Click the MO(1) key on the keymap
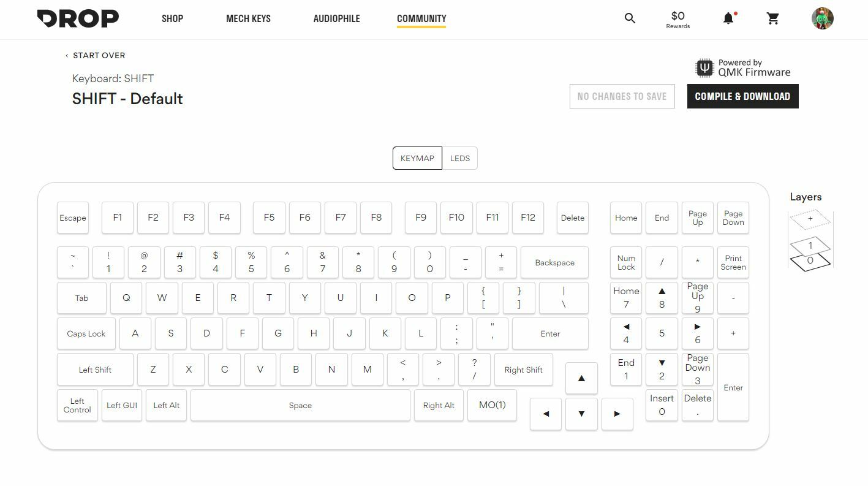The width and height of the screenshot is (868, 486). tap(492, 405)
